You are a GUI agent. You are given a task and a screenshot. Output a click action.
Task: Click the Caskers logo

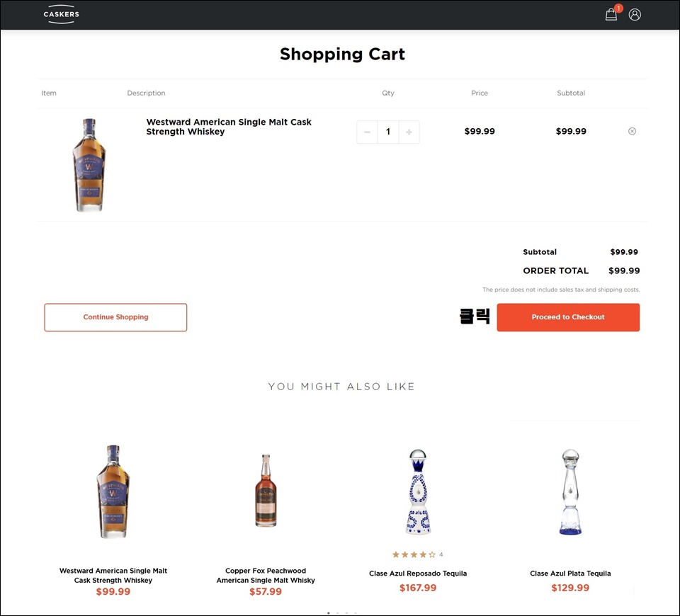61,14
